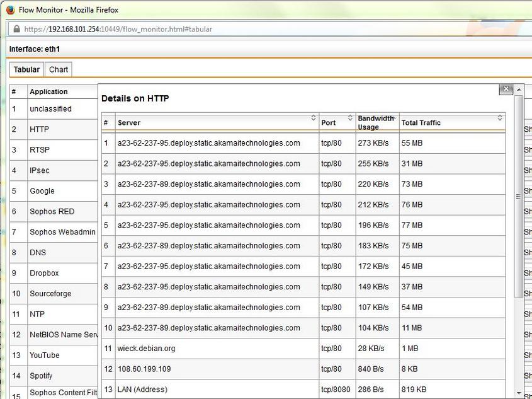Click the 172 KB/s bandwidth value
Viewport: 532px width, 399px height.
point(373,266)
